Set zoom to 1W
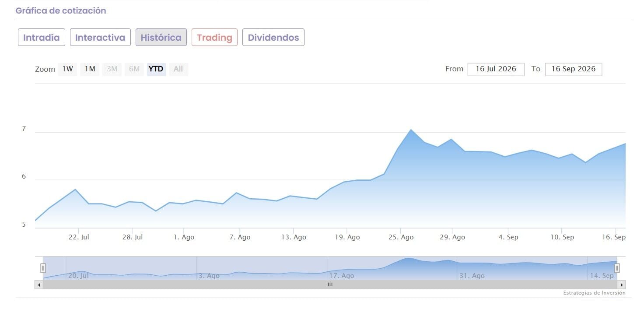644x309 pixels. coord(67,69)
